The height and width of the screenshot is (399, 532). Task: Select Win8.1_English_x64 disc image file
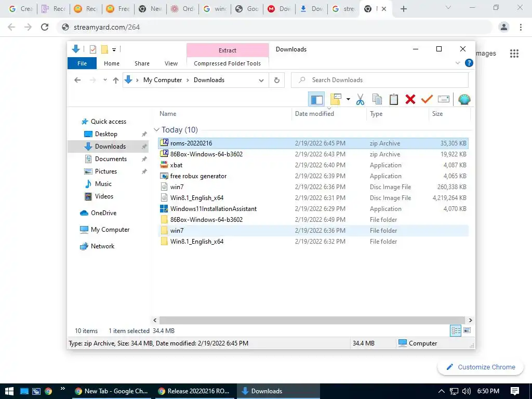[x=313, y=197]
